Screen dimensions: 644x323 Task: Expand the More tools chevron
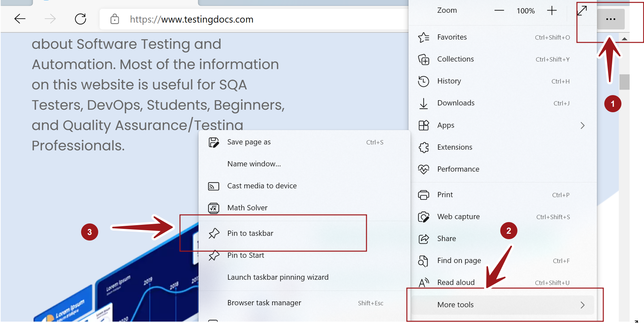[x=582, y=305]
